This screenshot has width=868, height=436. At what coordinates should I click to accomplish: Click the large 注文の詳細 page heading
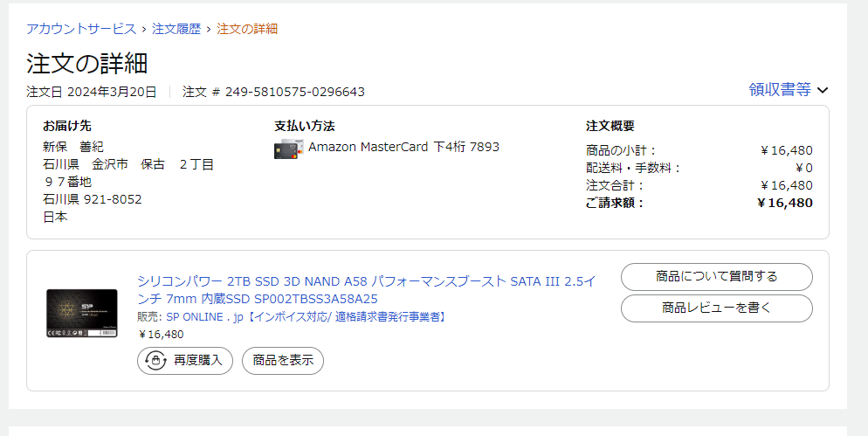point(87,63)
